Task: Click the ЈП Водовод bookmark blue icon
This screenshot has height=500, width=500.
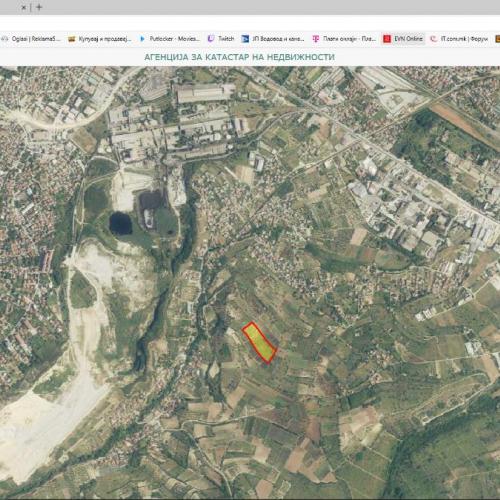Action: tap(245, 39)
